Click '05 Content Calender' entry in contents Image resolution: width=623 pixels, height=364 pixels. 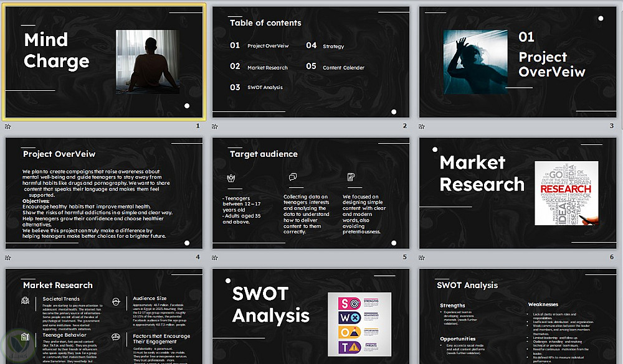pyautogui.click(x=335, y=67)
